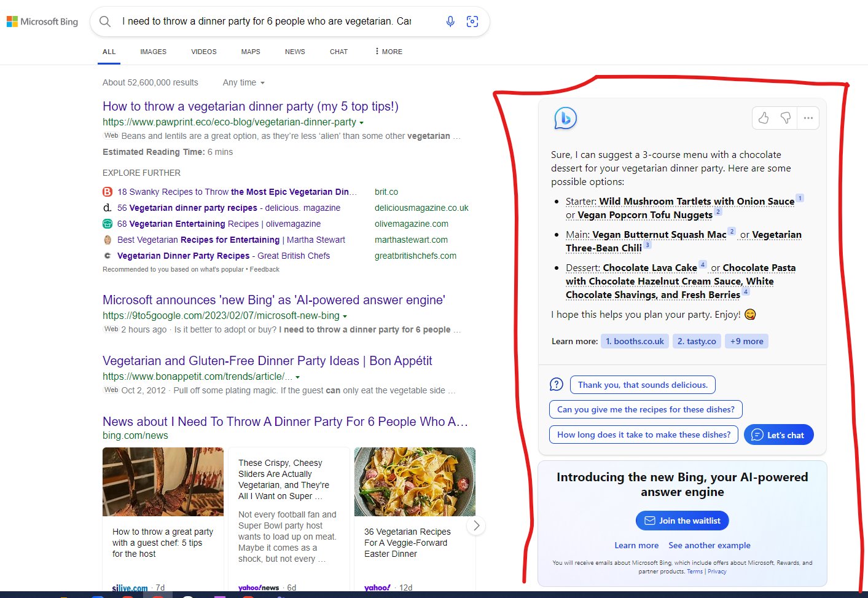Open 'How to throw a vegetarian dinner party' result
868x598 pixels.
[x=251, y=106]
